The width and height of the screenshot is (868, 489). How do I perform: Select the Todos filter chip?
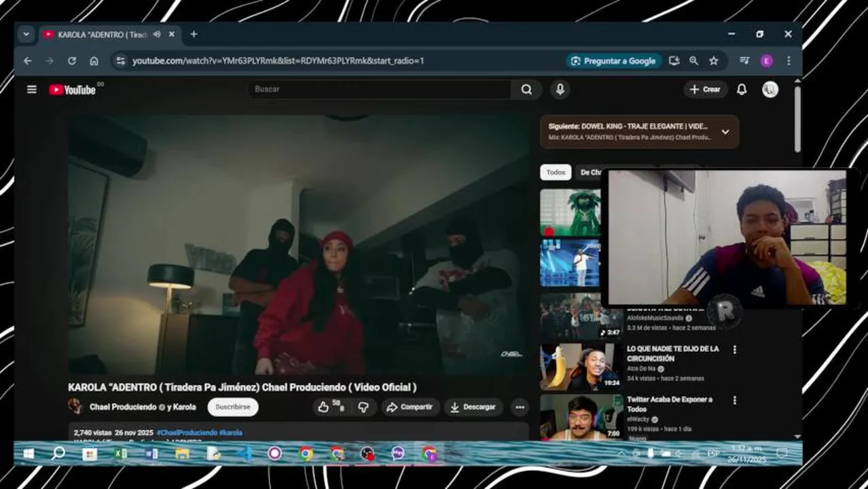[556, 173]
